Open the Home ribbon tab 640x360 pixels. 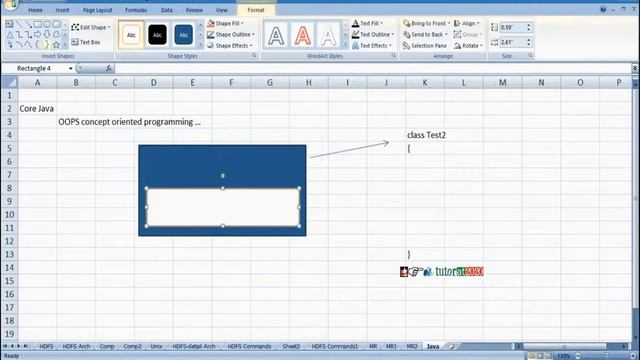click(x=36, y=10)
